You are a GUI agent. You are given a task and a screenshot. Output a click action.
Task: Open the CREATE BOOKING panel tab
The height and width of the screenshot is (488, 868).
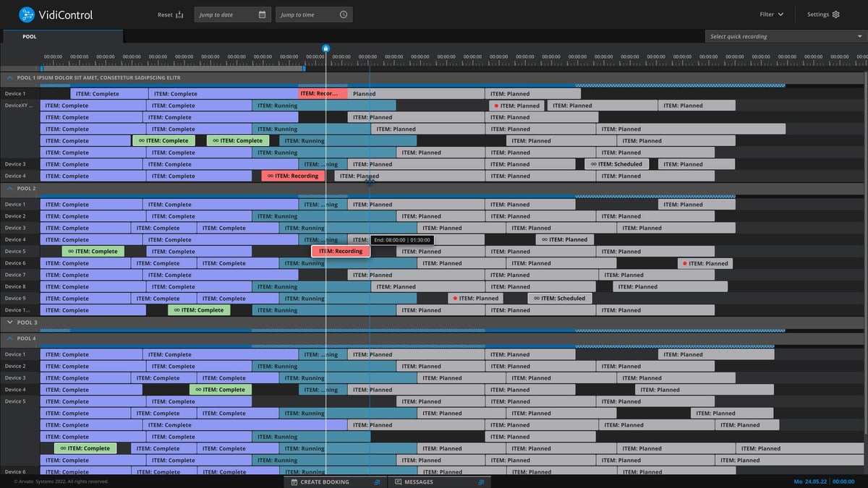[335, 481]
